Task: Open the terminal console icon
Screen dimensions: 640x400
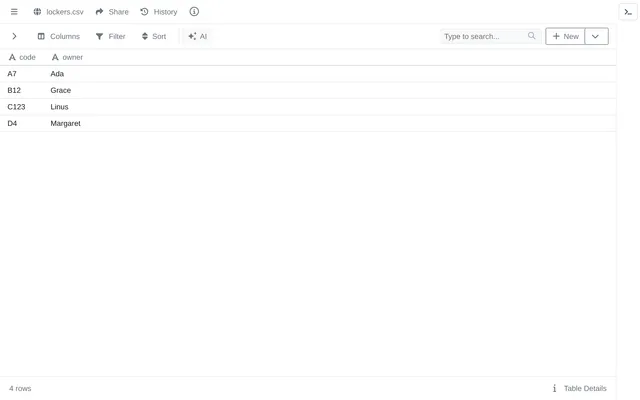Action: (x=628, y=12)
